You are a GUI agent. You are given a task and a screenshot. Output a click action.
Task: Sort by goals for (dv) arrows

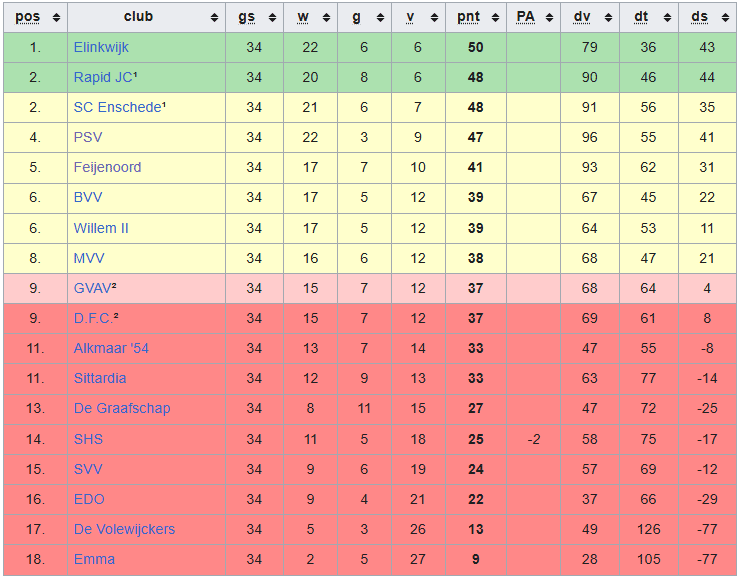[x=608, y=18]
